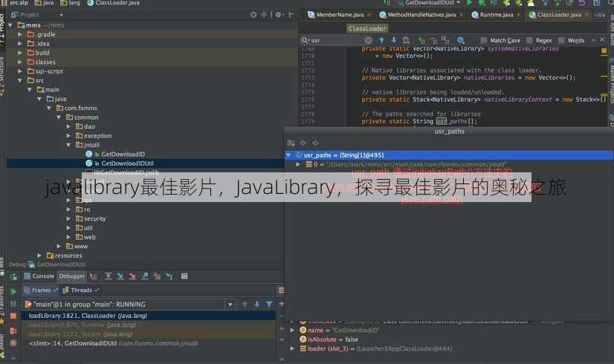The image size is (614, 364).
Task: Click the frames filter funnel icon
Action: 269,304
